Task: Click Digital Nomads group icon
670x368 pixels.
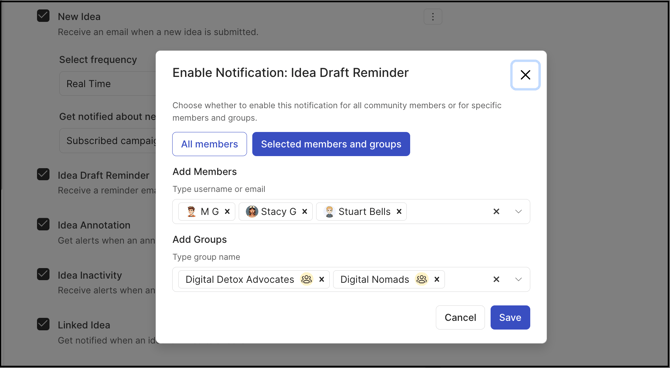Action: (x=422, y=280)
